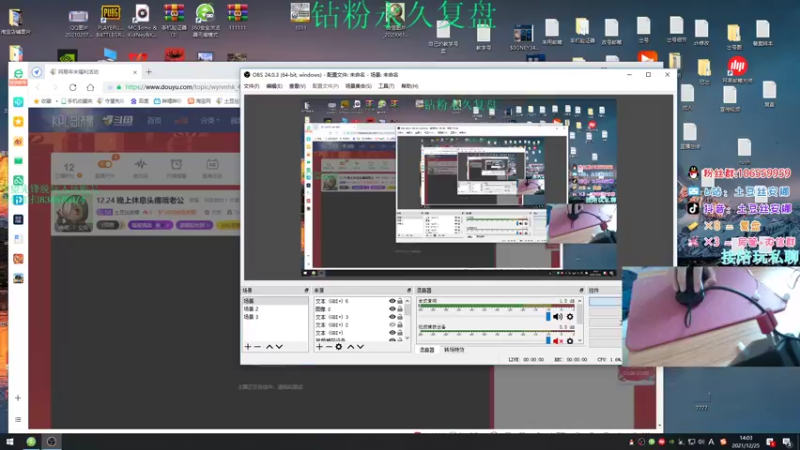Toggle the lock on the '文本 (GDI+) 3' source
Image resolution: width=800 pixels, height=450 pixels.
click(x=400, y=317)
